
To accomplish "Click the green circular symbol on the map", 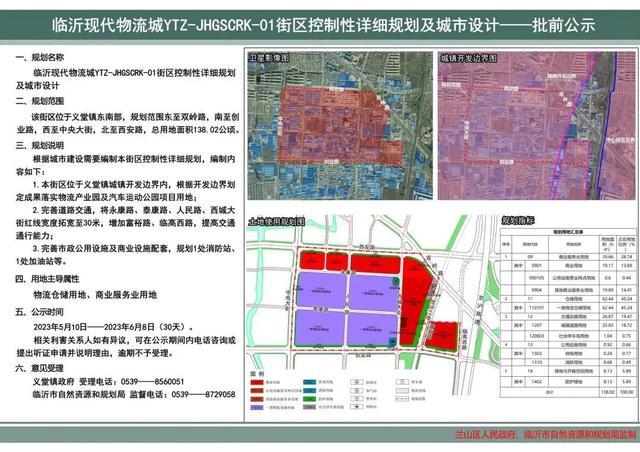I will (395, 281).
